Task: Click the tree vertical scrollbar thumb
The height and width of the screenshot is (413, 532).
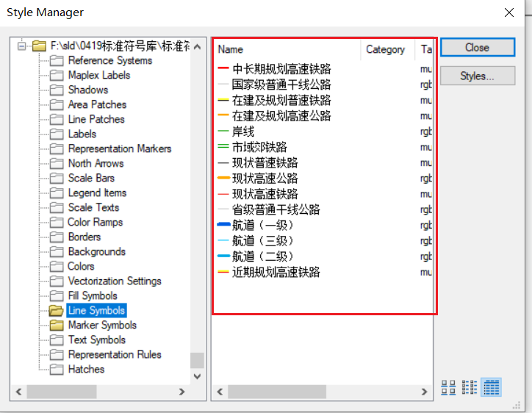Action: [x=197, y=360]
